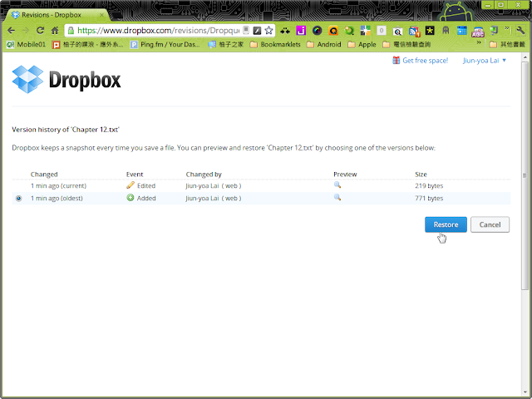
Task: Click the dropbox.com address bar
Action: 158,31
